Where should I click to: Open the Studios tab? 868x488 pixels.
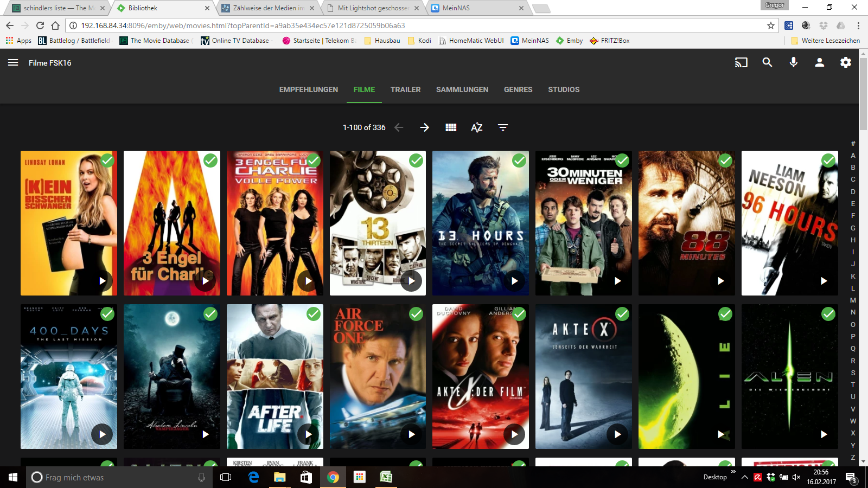564,89
